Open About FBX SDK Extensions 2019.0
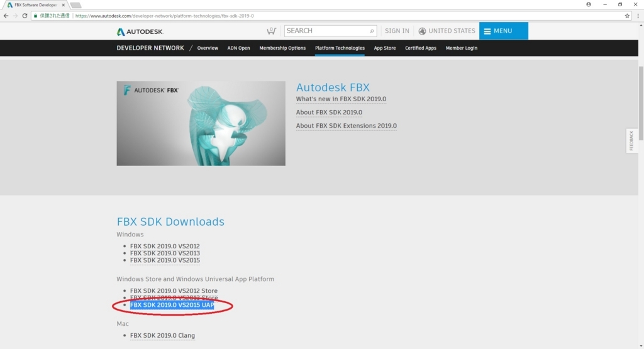Image resolution: width=644 pixels, height=349 pixels. [347, 126]
